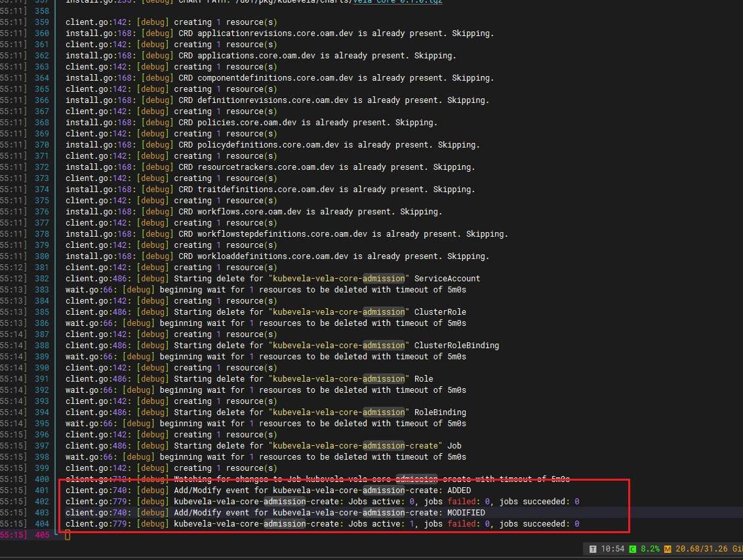
Task: Click highlighted "admission" on the ServiceAccount line
Action: pos(384,279)
